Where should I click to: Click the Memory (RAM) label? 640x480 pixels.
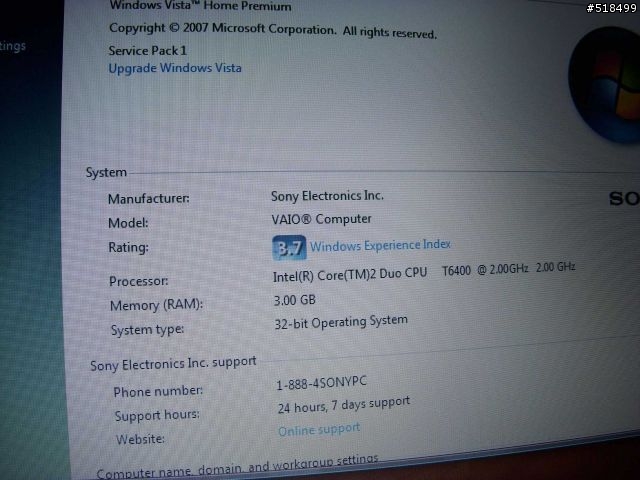point(156,305)
